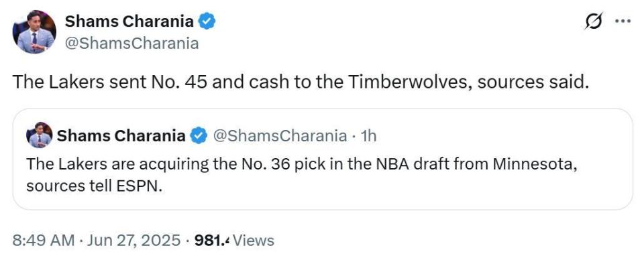Open quoted tweet about acquiring No. 36 pick

point(323,159)
